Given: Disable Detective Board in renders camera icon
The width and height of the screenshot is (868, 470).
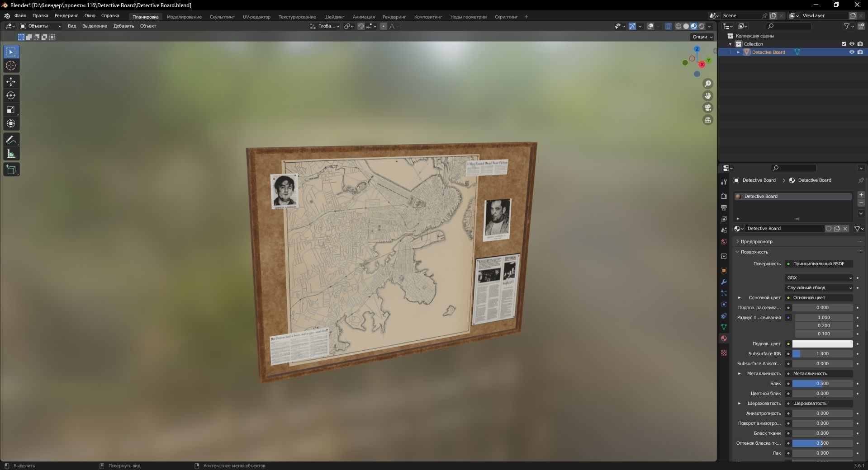Looking at the screenshot, I should point(860,52).
